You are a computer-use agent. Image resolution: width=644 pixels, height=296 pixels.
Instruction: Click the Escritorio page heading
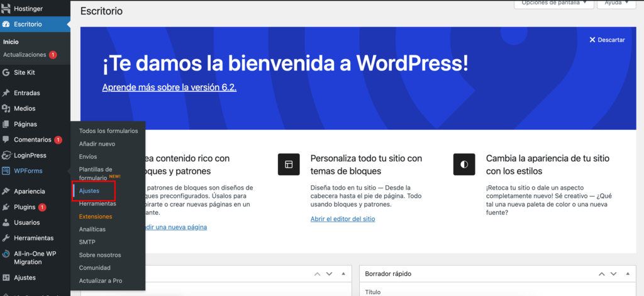click(101, 11)
